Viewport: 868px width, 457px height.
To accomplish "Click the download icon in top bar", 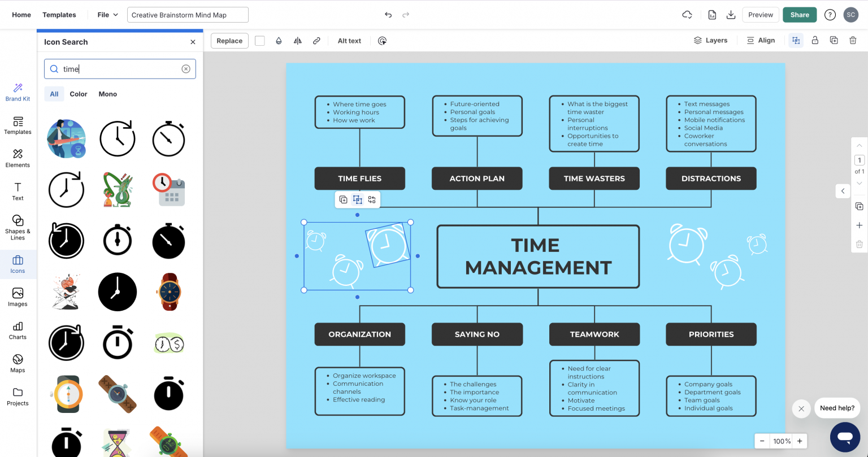I will pos(731,15).
